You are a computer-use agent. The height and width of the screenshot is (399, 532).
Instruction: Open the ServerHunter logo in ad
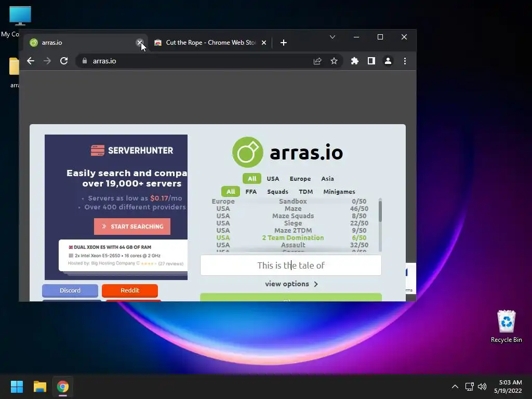(132, 150)
